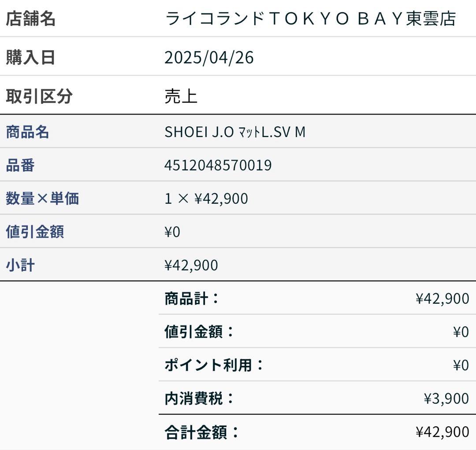The width and height of the screenshot is (476, 450).
Task: Select the ¥0 point usage amount
Action: (x=461, y=365)
